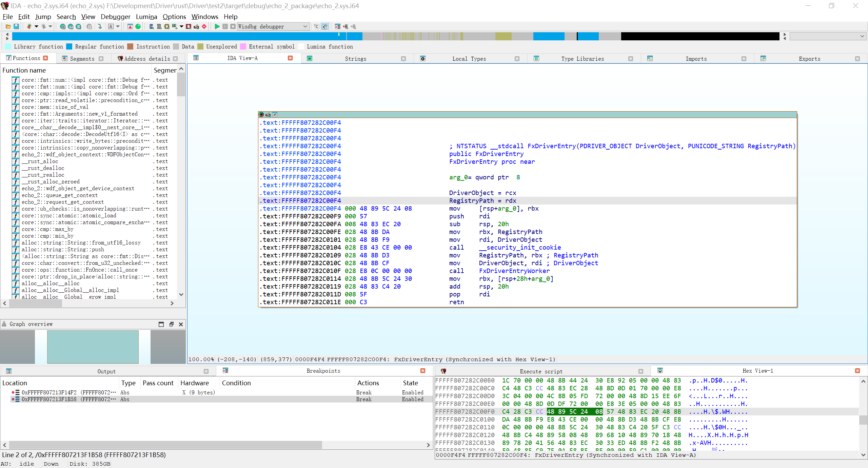The height and width of the screenshot is (468, 868).
Task: Toggle the highlighted C source-level button
Action: point(324,26)
